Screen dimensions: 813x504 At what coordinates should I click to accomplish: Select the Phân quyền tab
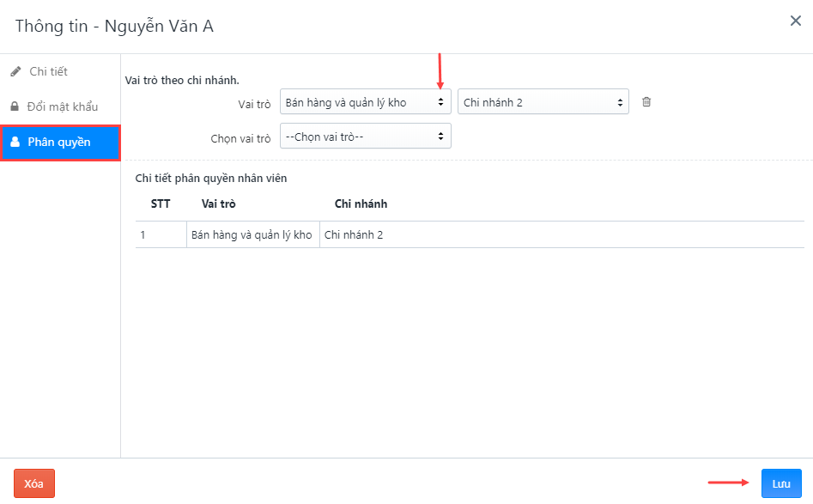pos(60,142)
